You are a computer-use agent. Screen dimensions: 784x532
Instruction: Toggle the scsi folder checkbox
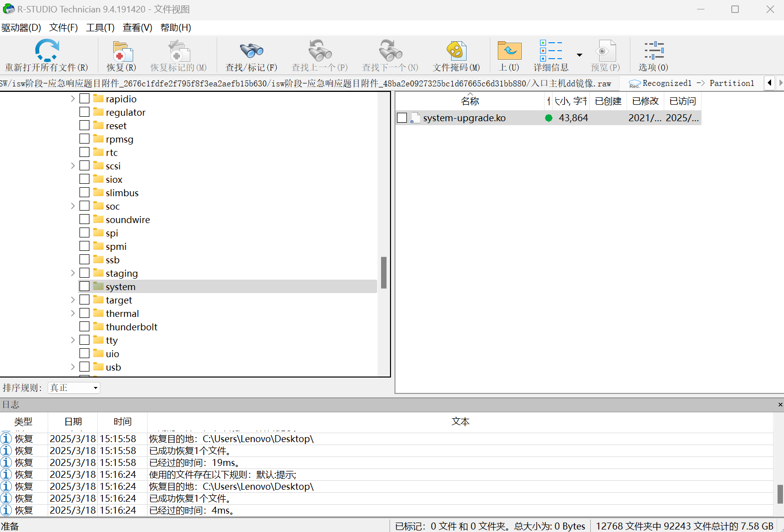(x=84, y=165)
